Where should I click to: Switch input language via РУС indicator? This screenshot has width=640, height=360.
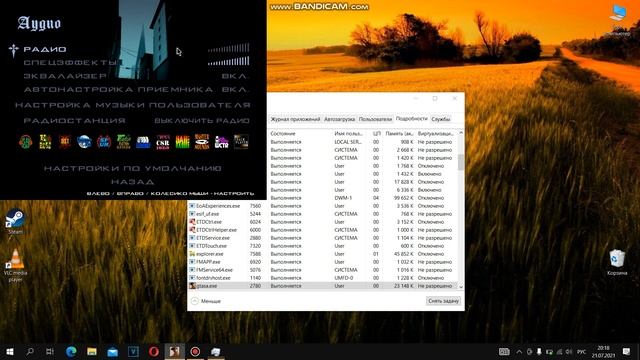coord(581,351)
